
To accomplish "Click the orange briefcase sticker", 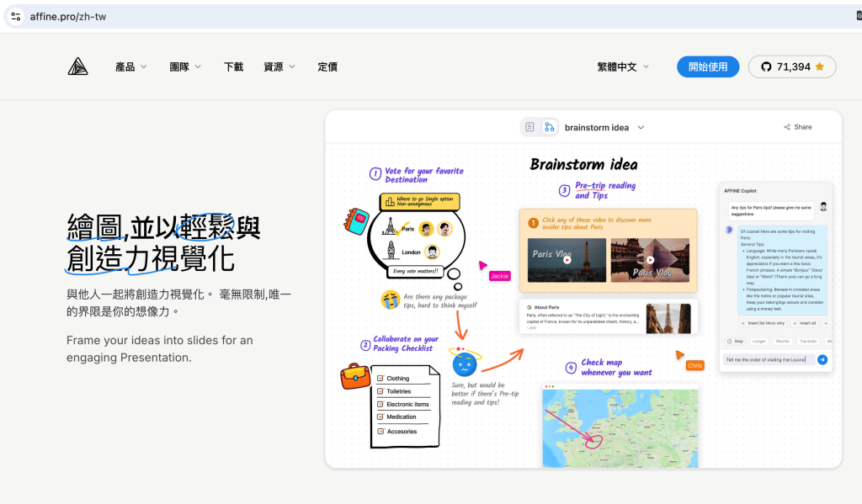I will coord(355,376).
